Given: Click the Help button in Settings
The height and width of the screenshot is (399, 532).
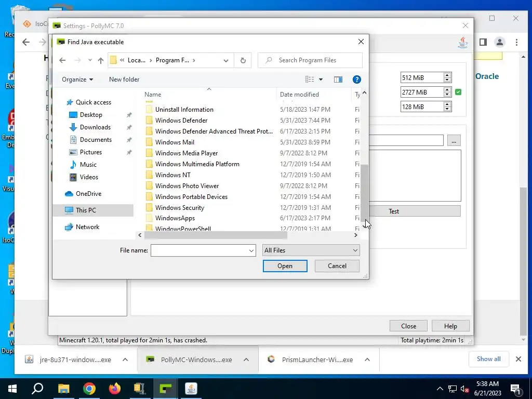Looking at the screenshot, I should point(450,326).
